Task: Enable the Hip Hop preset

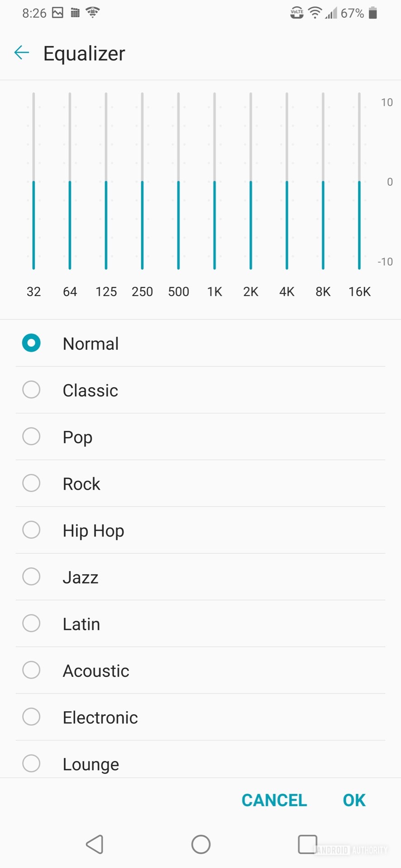Action: click(x=31, y=530)
